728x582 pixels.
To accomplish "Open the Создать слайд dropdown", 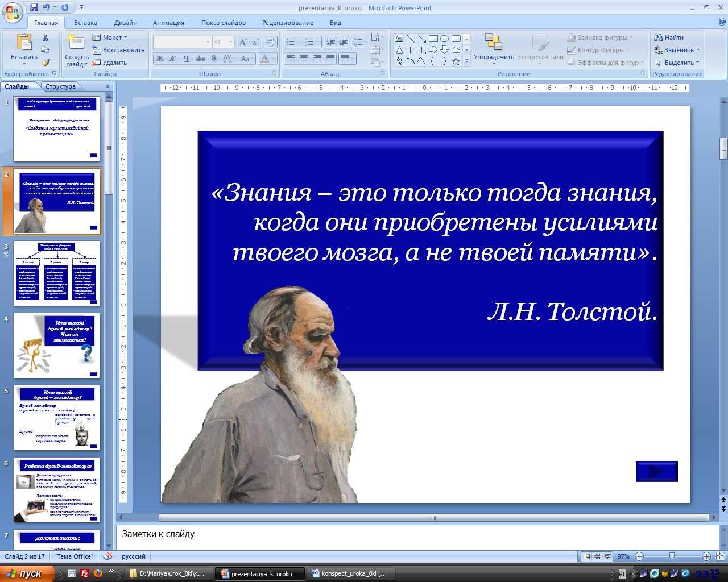I will pos(76,61).
